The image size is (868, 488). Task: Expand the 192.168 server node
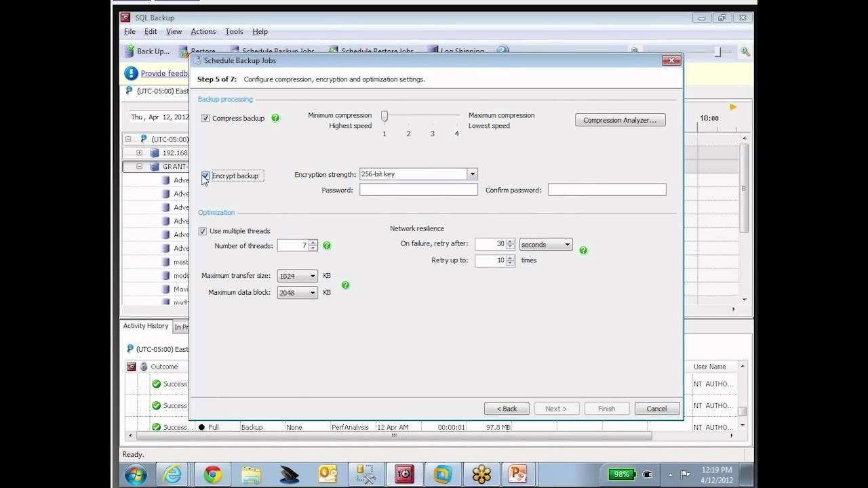(x=139, y=152)
